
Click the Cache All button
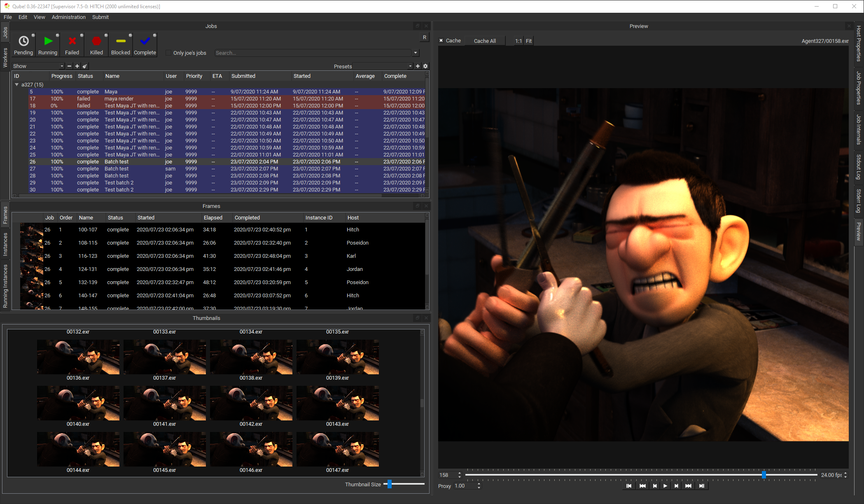point(484,41)
